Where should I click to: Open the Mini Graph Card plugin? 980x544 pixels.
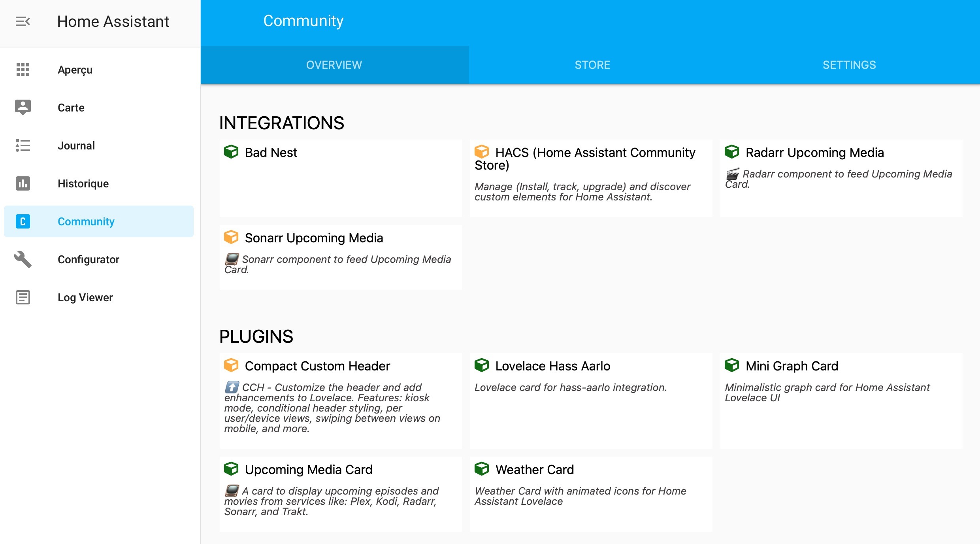click(841, 400)
